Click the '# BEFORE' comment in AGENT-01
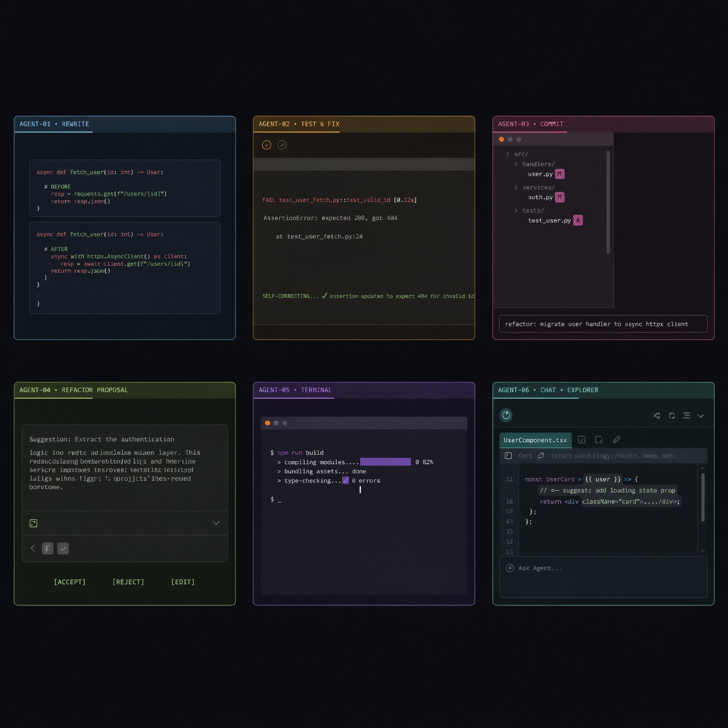This screenshot has width=728, height=728. click(x=57, y=187)
